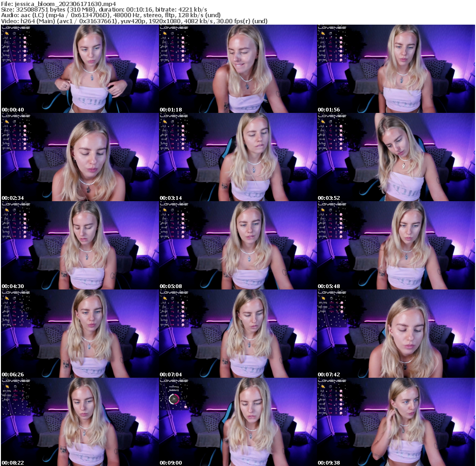
Task: Click the clock duration icon in the tip menu
Action: click(x=14, y=33)
